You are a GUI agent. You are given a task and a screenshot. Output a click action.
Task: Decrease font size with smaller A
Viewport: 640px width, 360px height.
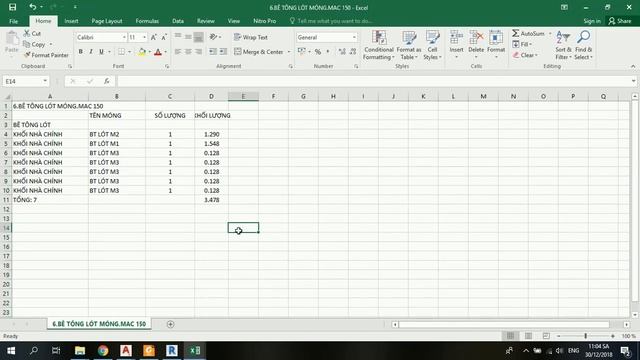coord(164,37)
